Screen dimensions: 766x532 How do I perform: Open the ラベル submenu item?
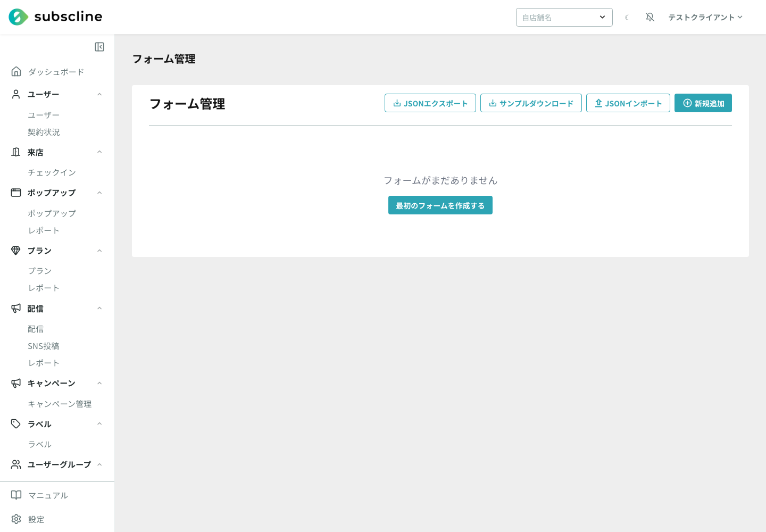click(40, 444)
